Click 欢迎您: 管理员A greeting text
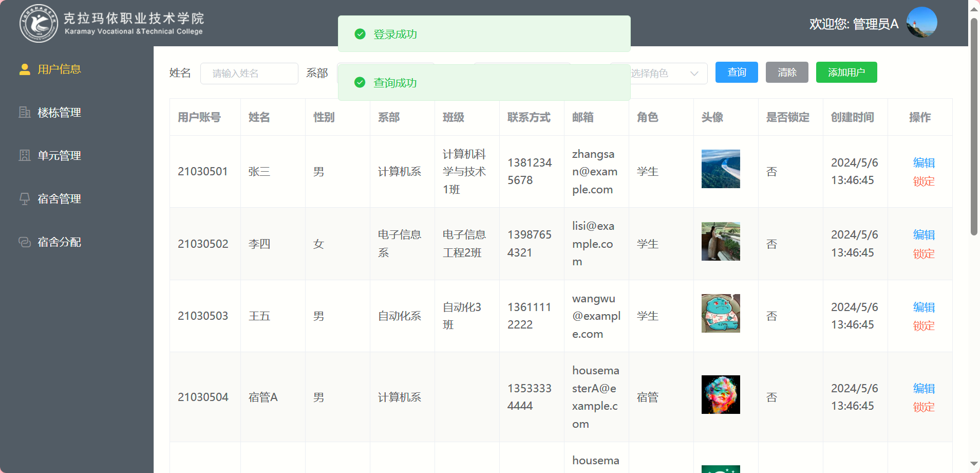 854,24
